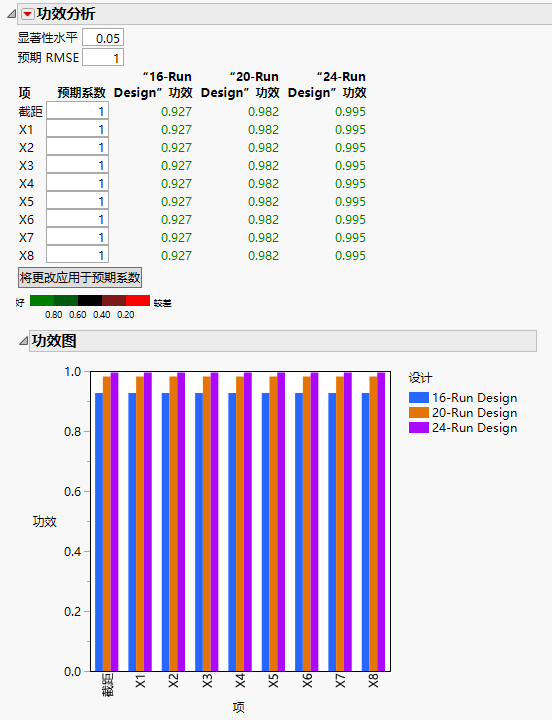Click the purple bar for X8 in chart

pos(381,522)
